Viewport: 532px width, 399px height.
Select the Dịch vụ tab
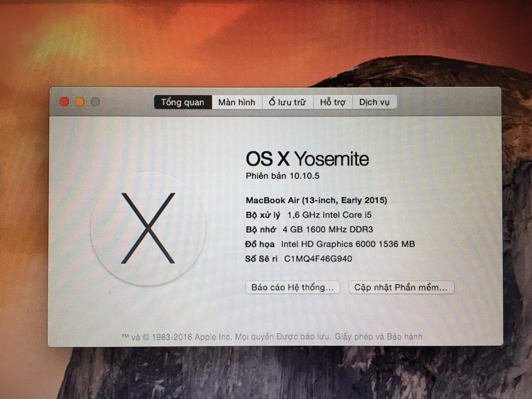[x=374, y=102]
